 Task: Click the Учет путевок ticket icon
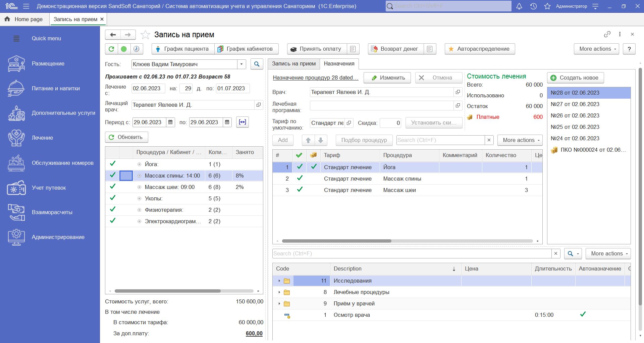16,188
